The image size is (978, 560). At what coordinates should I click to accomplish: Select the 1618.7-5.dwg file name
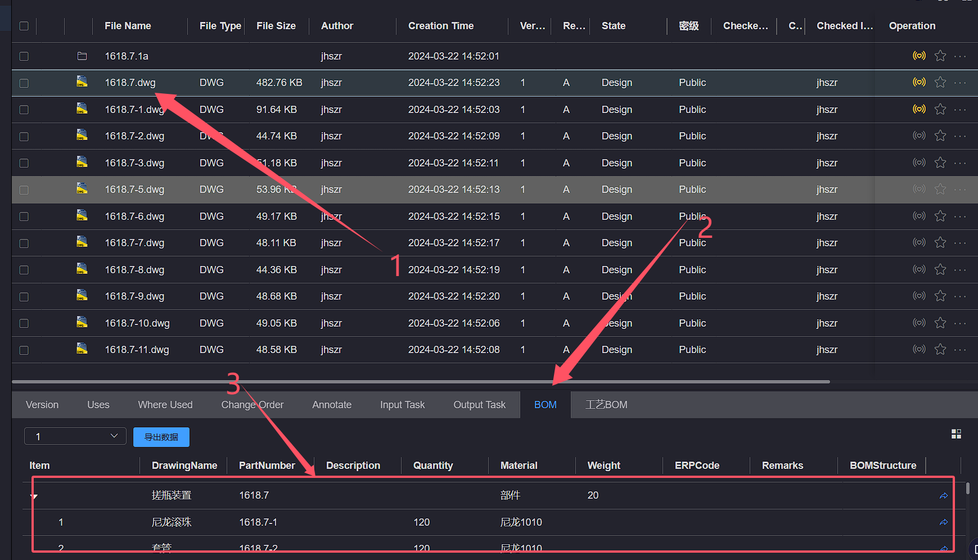click(134, 189)
